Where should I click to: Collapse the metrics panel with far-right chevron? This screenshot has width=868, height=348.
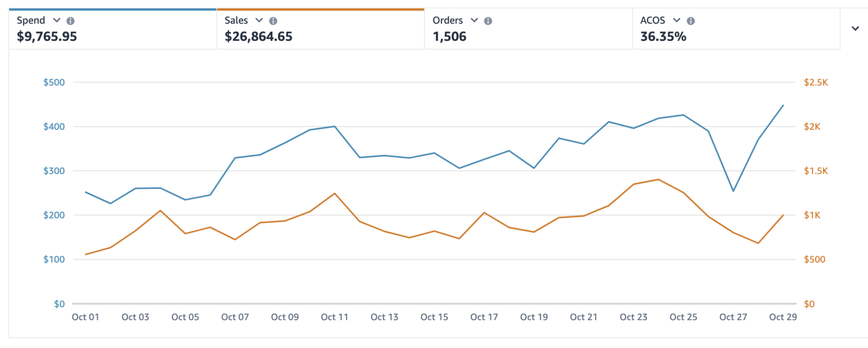pos(855,29)
